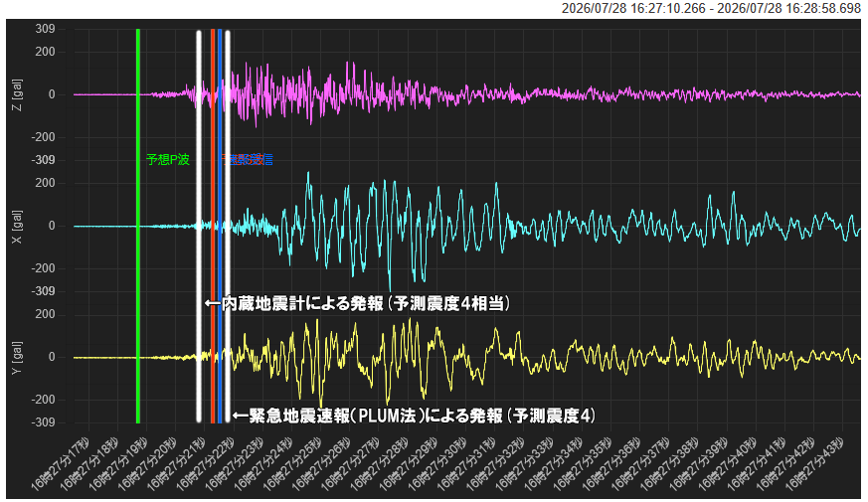The width and height of the screenshot is (868, 502).
Task: Click the 16時27分43秒 time tick label
Action: pos(813,464)
